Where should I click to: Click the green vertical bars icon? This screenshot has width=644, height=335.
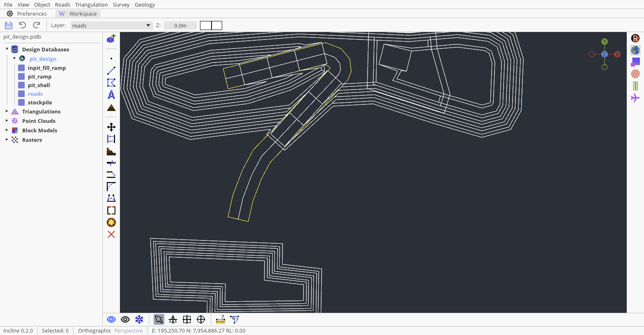point(635,86)
